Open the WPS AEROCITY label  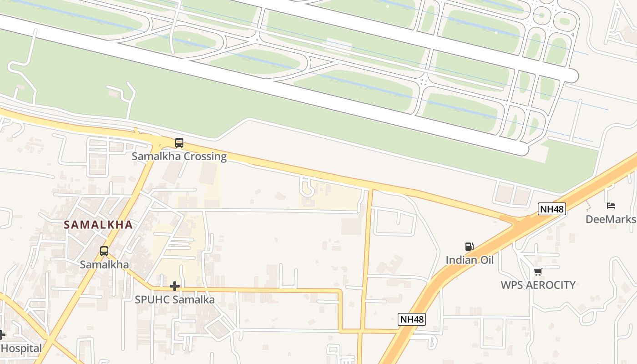pyautogui.click(x=538, y=285)
